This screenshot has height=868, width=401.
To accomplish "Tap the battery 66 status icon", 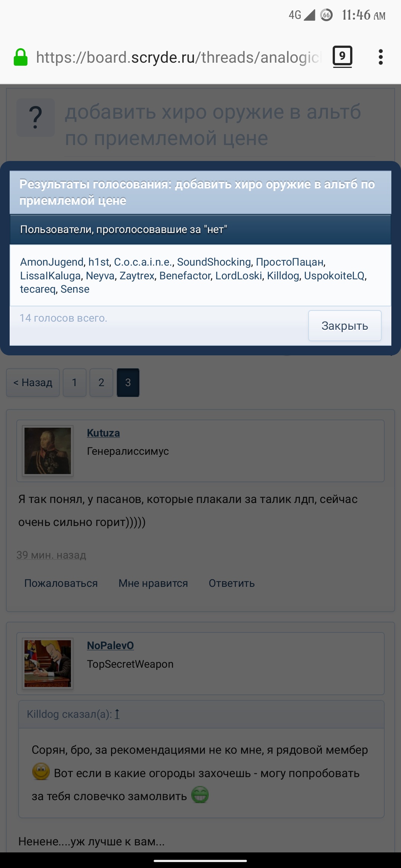I will click(326, 15).
